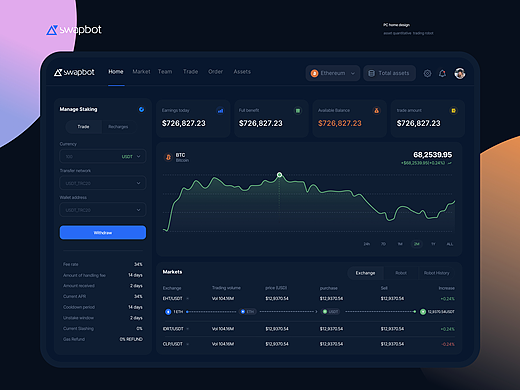The image size is (520, 390).
Task: Open the Assets tab
Action: point(242,72)
